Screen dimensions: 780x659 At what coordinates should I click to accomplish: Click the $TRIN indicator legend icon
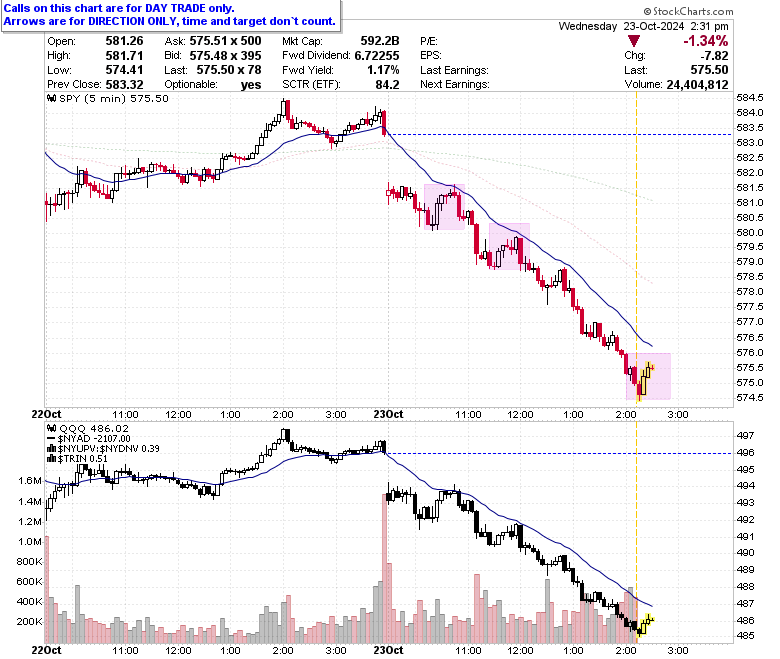pos(52,459)
